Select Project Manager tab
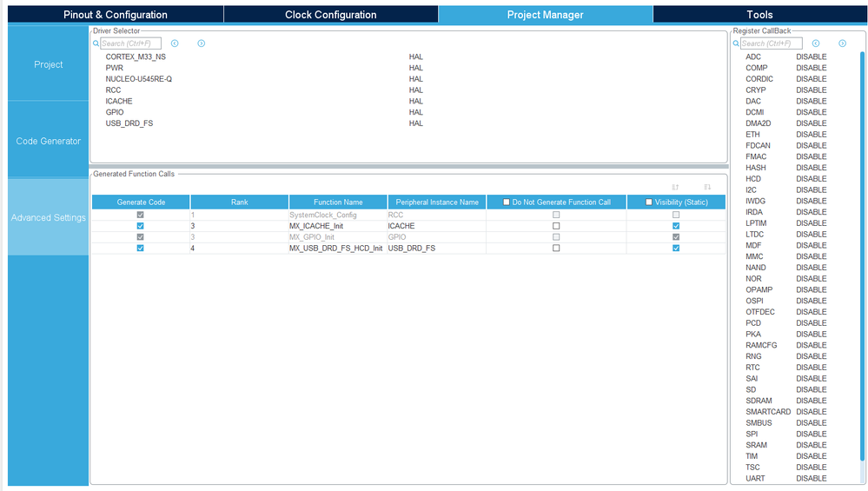This screenshot has height=491, width=868. 546,15
